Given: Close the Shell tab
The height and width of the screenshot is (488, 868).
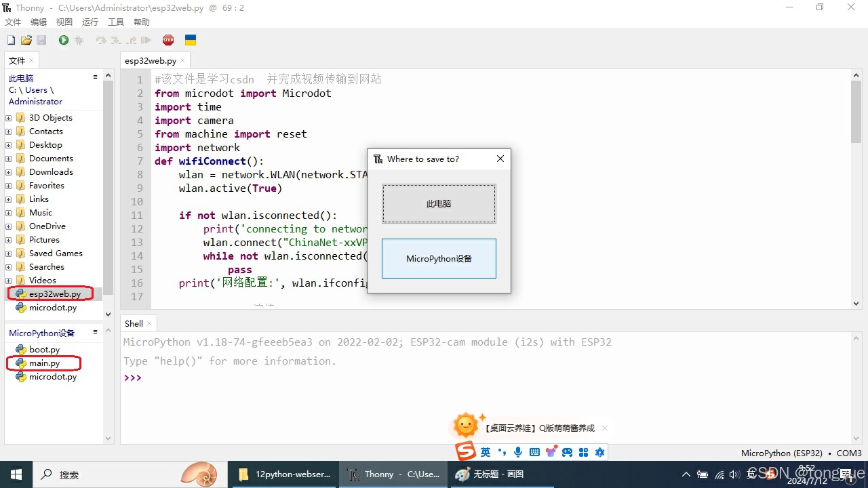Looking at the screenshot, I should click(x=149, y=324).
